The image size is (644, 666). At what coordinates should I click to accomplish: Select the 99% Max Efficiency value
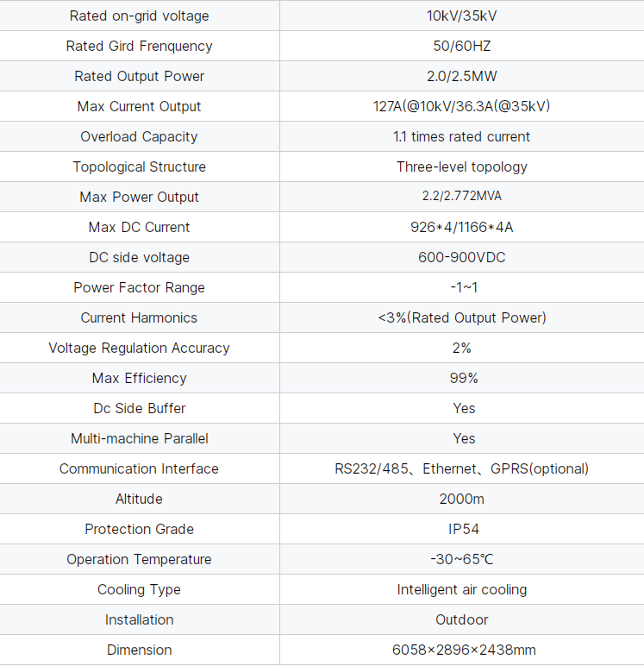point(464,378)
